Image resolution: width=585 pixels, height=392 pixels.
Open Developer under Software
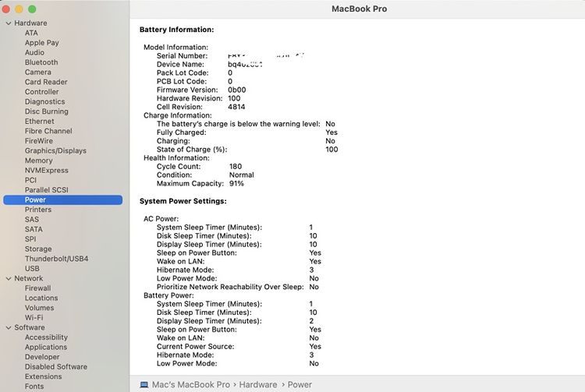[42, 357]
